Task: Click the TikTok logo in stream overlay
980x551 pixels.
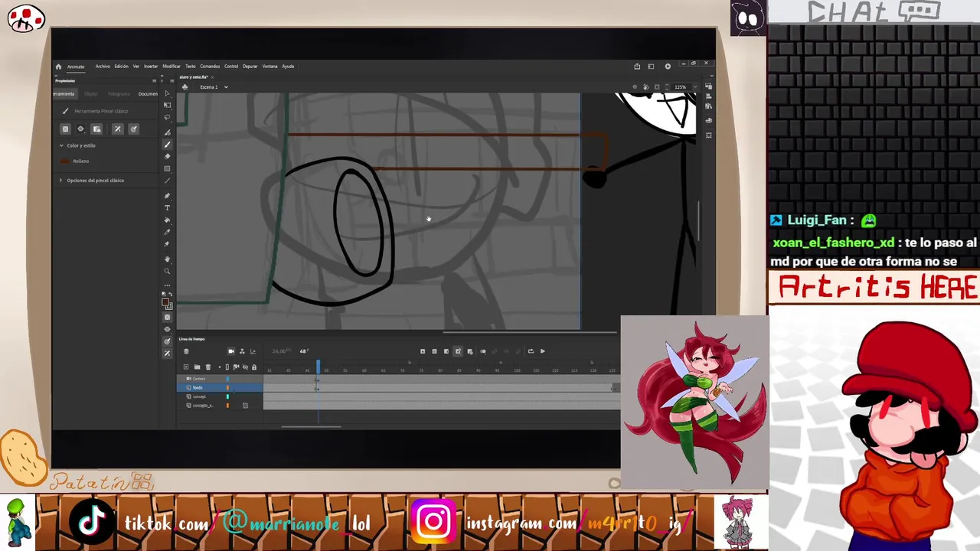Action: (x=92, y=523)
